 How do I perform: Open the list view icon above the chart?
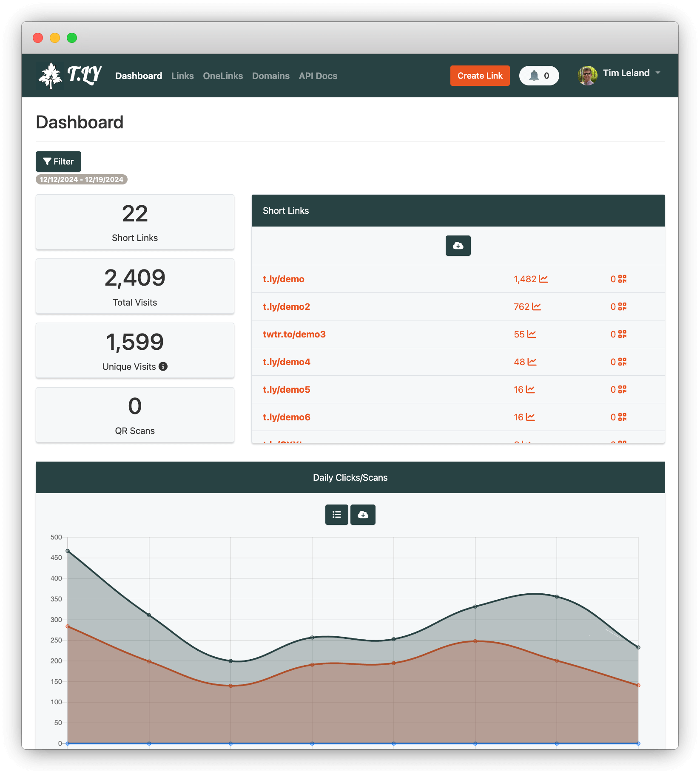coord(336,515)
